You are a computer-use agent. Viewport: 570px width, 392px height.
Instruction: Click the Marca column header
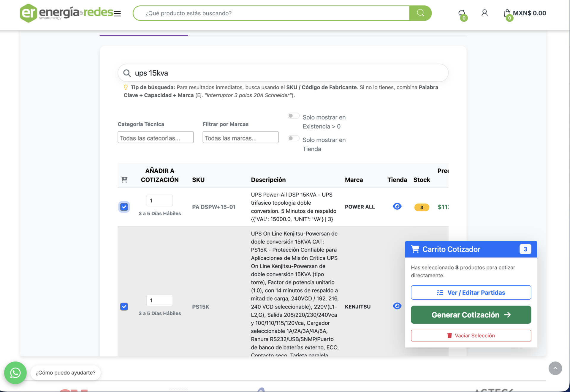(354, 180)
